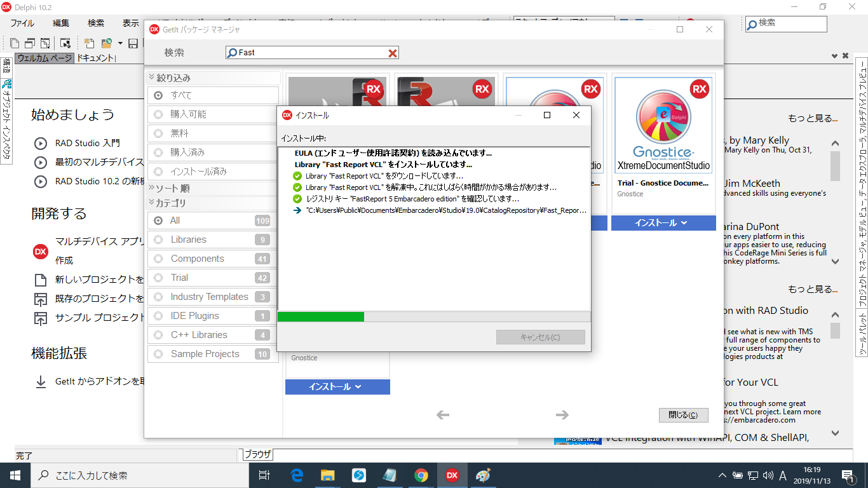This screenshot has height=488, width=868.
Task: Select the 購入可能 filter radio button
Action: pyautogui.click(x=158, y=114)
